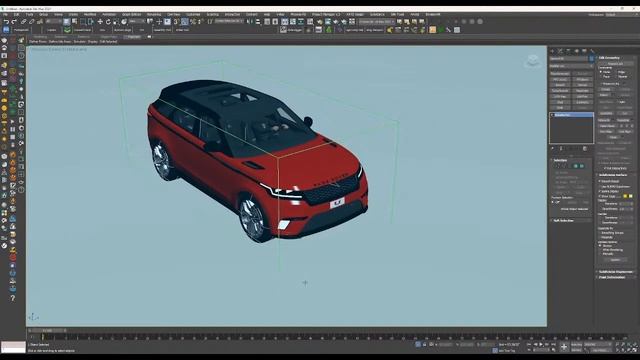Collapse the Subdivision Surface rollout
640x360 pixels.
[616, 175]
